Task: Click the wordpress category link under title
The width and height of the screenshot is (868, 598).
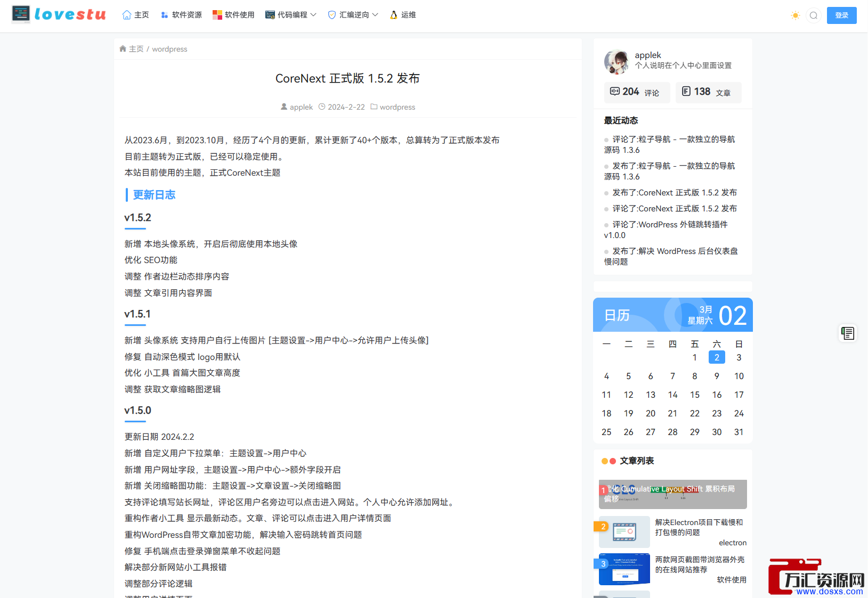Action: (x=393, y=107)
